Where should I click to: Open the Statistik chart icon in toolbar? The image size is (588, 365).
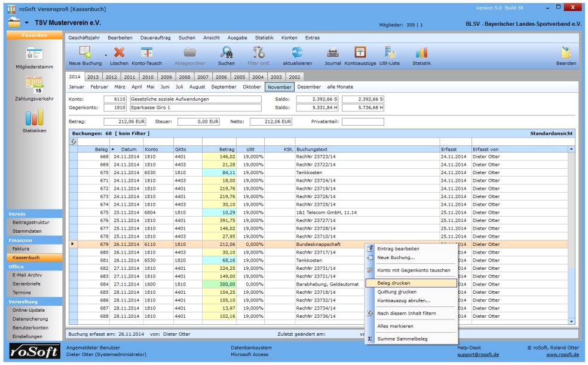pos(421,53)
